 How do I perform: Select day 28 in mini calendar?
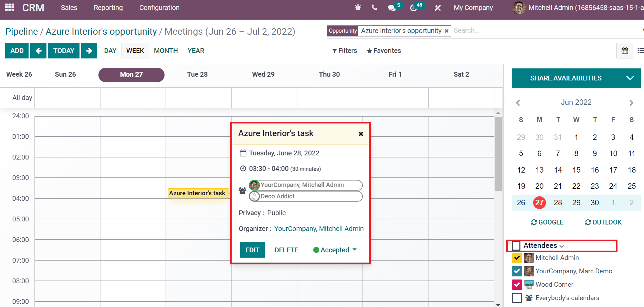558,203
